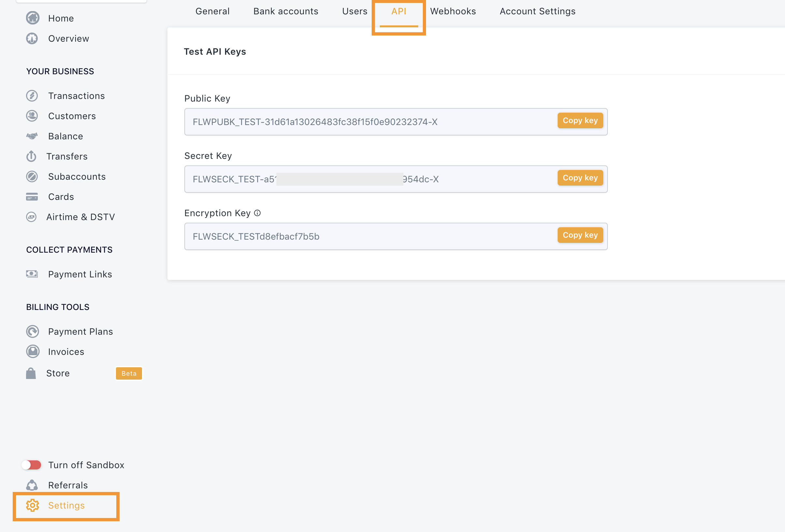Open Transfers using its icon
Screen dimensions: 785x532
(31, 156)
